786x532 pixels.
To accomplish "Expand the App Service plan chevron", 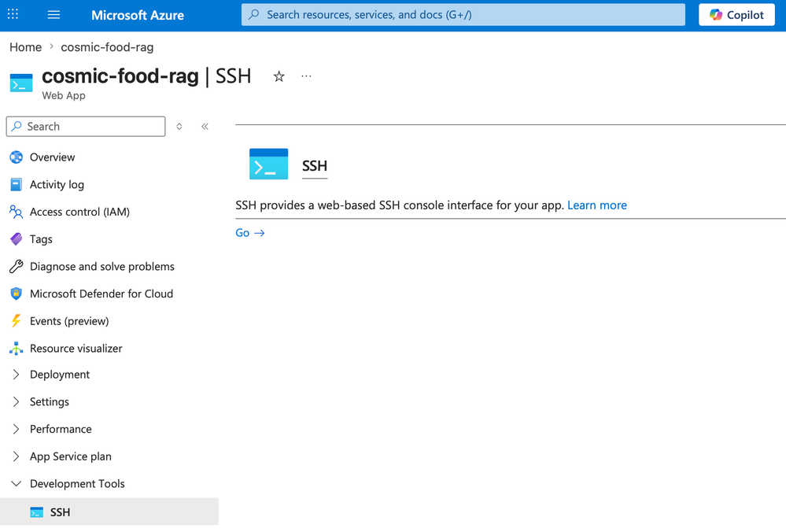I will (16, 456).
